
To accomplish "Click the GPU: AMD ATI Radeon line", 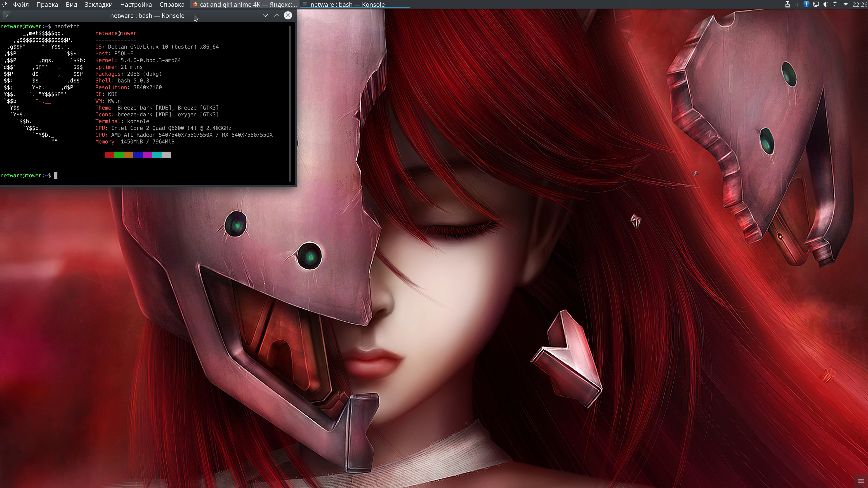I will (184, 135).
